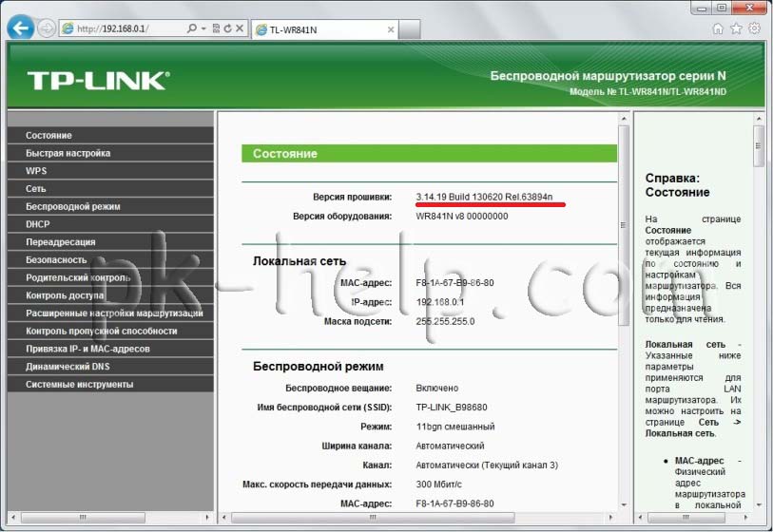Open a new blank tab

(409, 29)
